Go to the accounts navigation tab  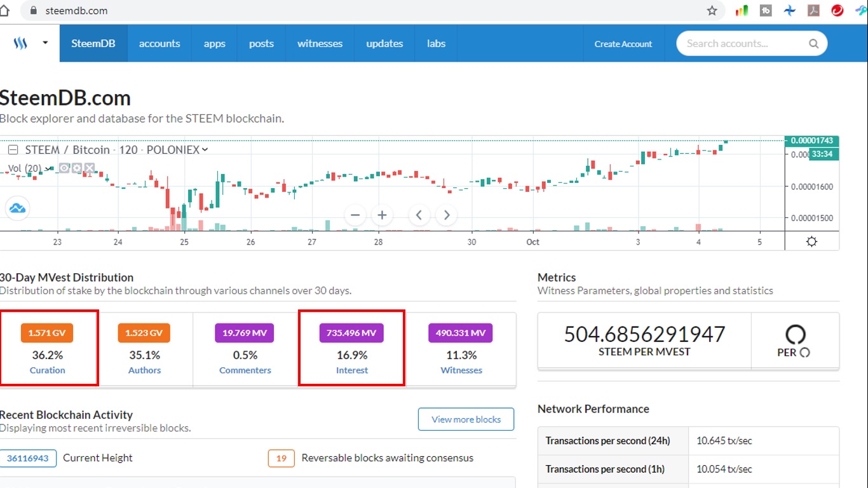[159, 44]
